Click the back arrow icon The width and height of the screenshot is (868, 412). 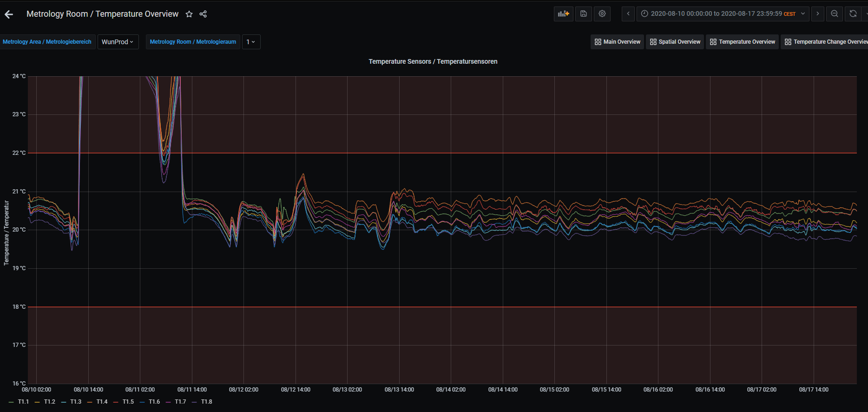[9, 14]
